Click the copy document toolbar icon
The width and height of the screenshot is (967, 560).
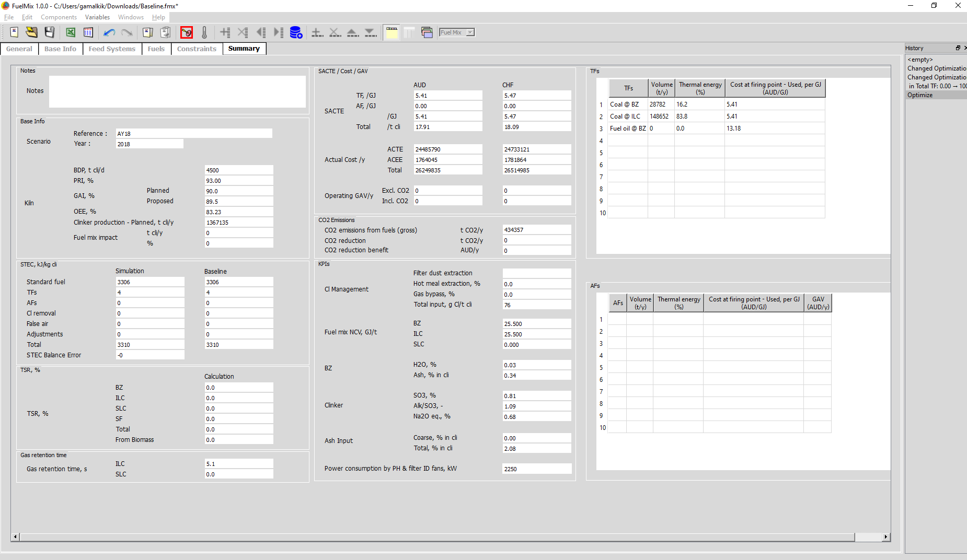pyautogui.click(x=148, y=32)
